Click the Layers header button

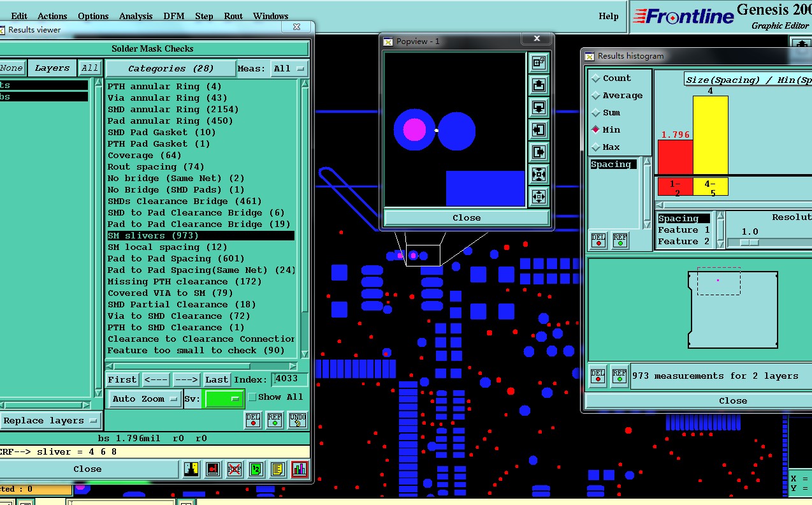(x=52, y=68)
